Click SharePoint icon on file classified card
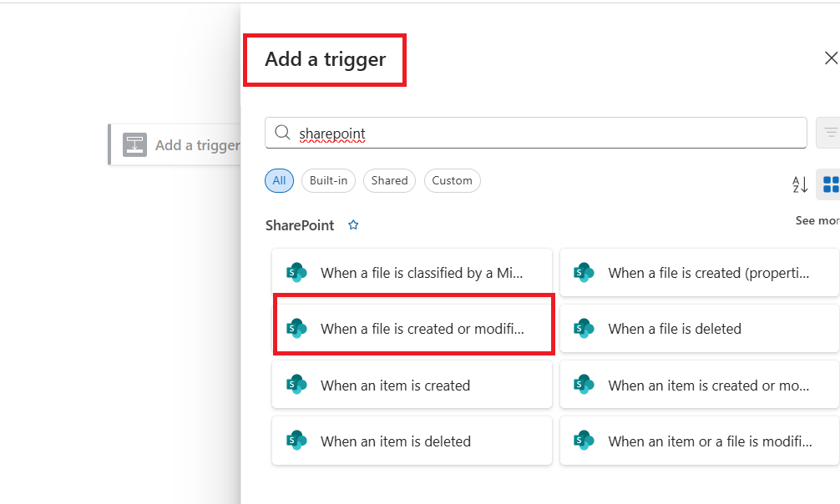 tap(296, 273)
